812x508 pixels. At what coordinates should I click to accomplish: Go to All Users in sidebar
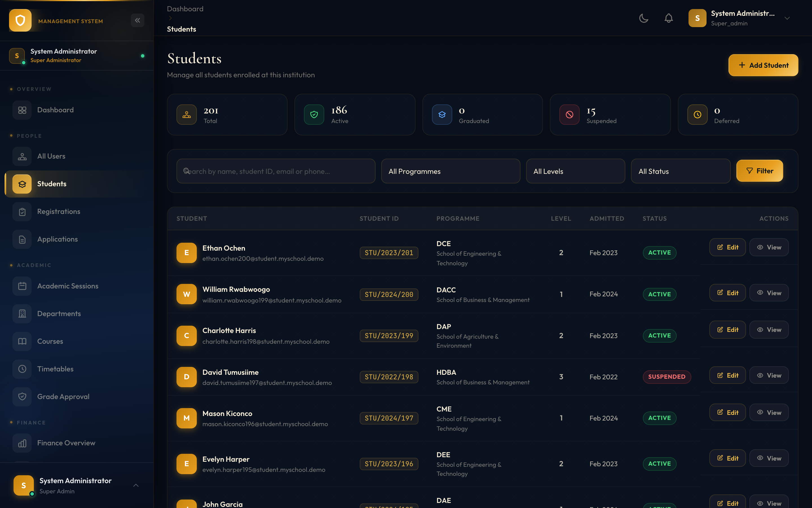coord(77,156)
